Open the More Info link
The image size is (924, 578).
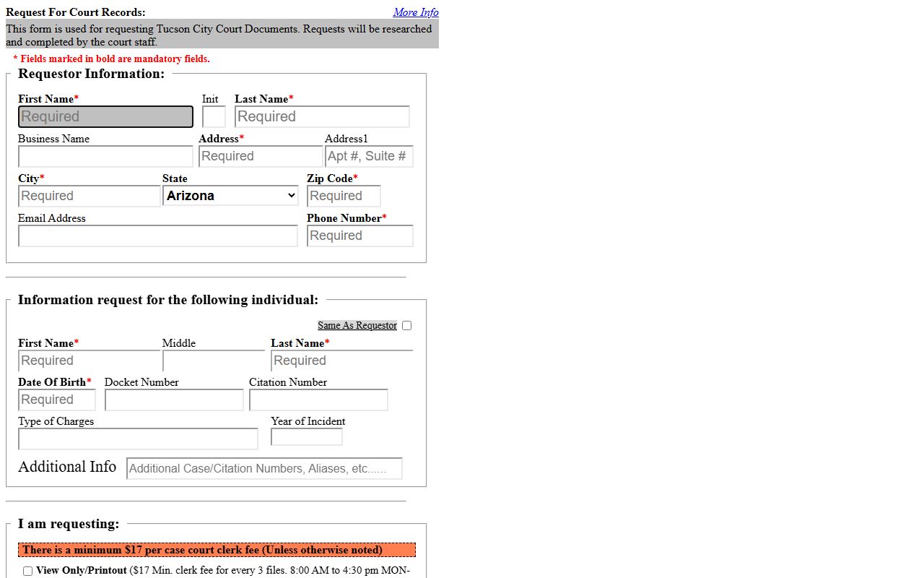click(415, 12)
